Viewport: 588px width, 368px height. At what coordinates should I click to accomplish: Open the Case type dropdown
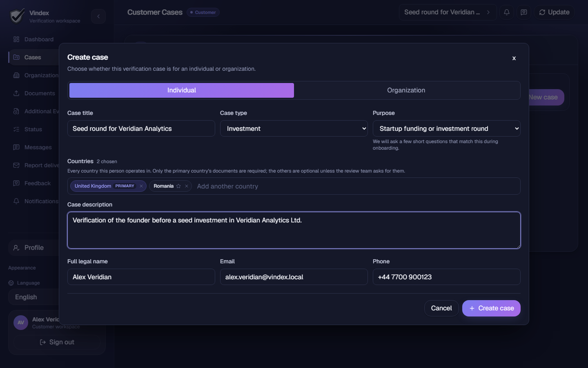click(x=294, y=128)
